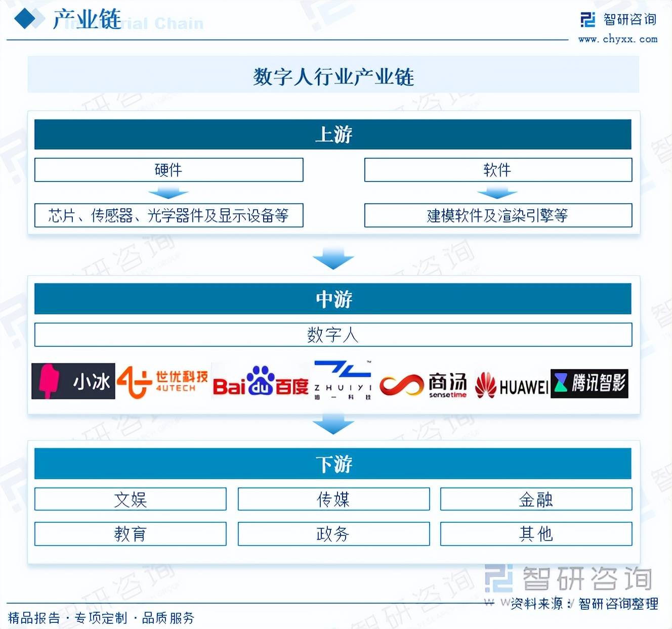Image resolution: width=672 pixels, height=629 pixels.
Task: Click the 腾讯智影 logo
Action: click(x=589, y=383)
